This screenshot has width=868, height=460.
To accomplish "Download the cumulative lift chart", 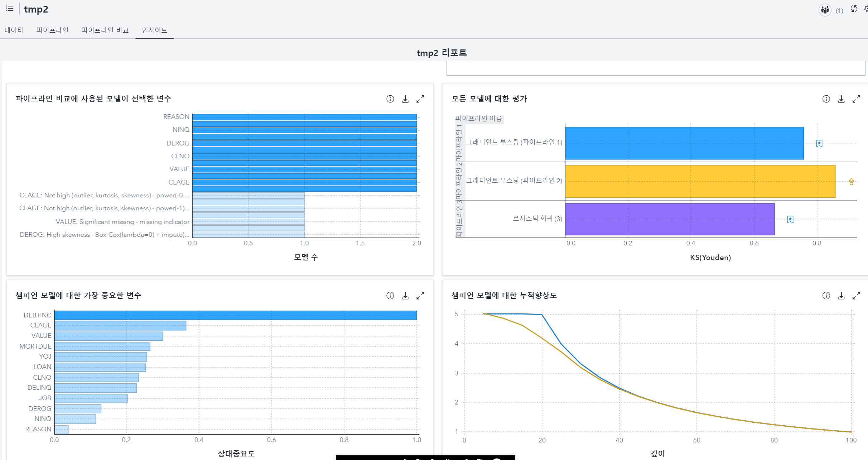I will tap(841, 296).
